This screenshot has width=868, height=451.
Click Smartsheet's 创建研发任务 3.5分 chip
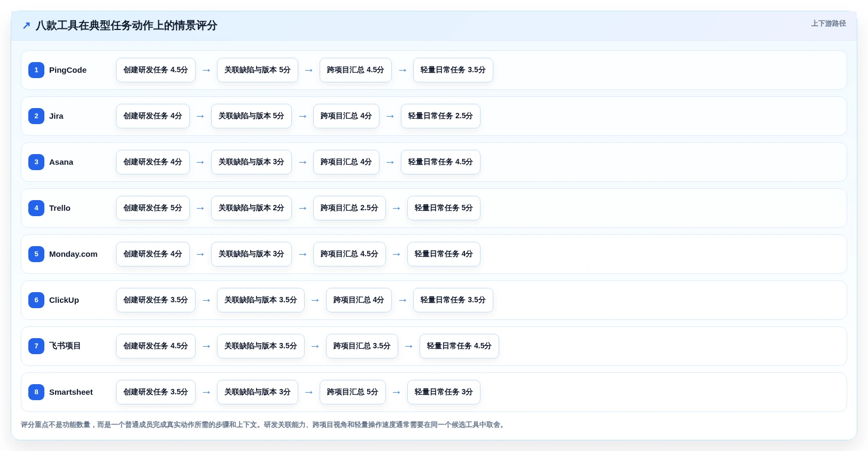(x=156, y=392)
